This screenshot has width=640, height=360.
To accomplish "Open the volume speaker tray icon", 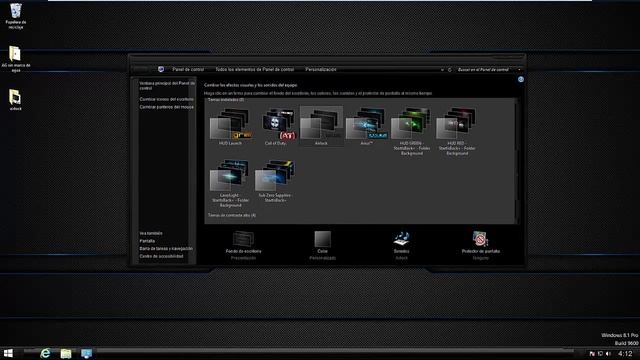I will point(608,353).
